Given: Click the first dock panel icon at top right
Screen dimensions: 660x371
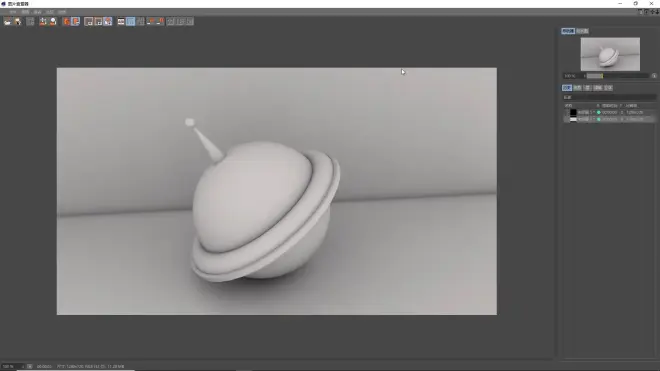Looking at the screenshot, I should [x=641, y=12].
